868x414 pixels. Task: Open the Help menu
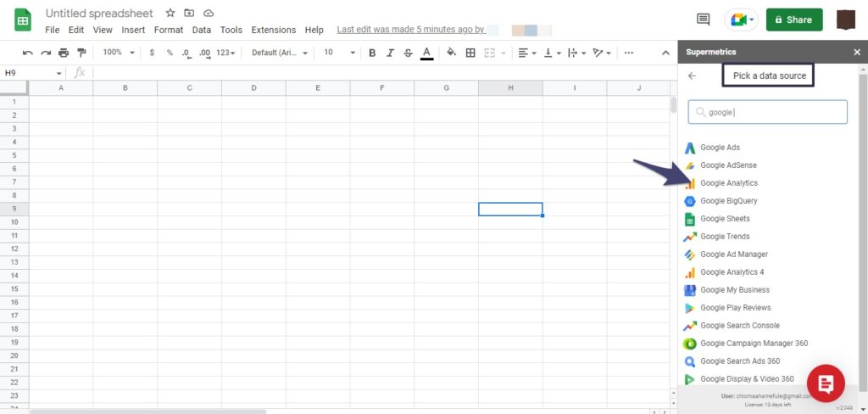(x=314, y=30)
